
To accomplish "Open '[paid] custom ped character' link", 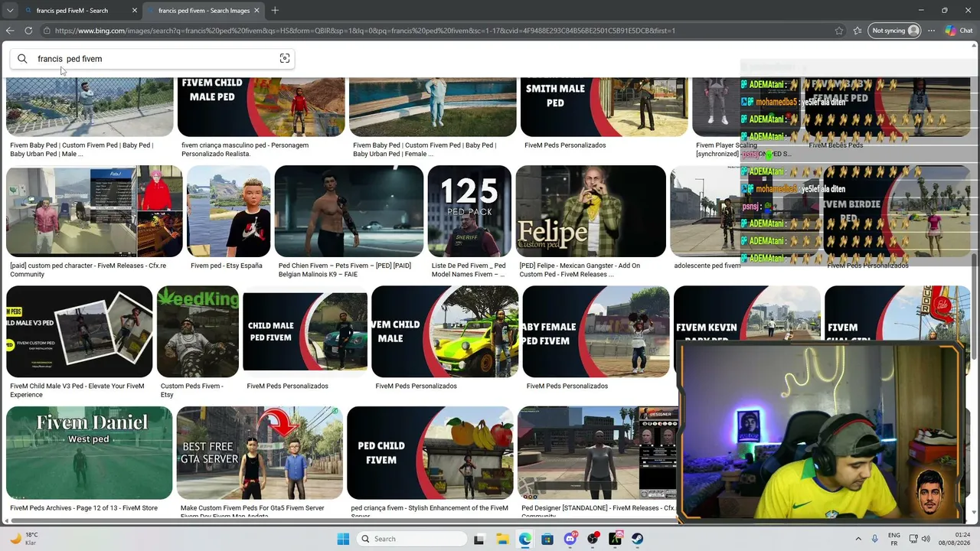I will pyautogui.click(x=88, y=270).
